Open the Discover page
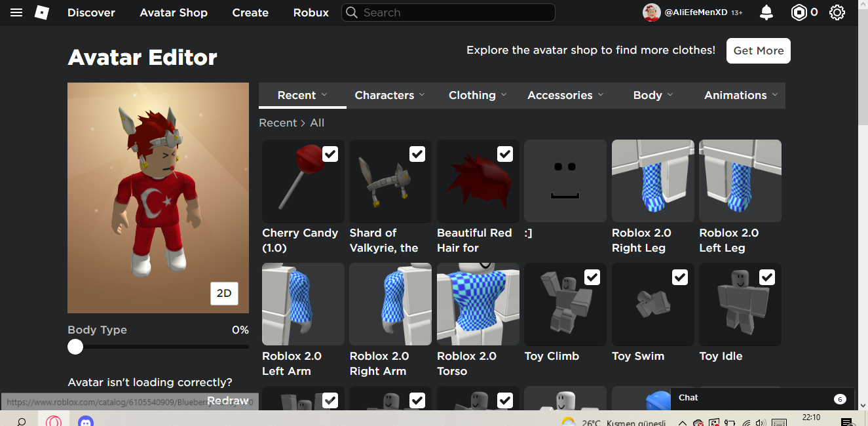868x426 pixels. click(91, 12)
